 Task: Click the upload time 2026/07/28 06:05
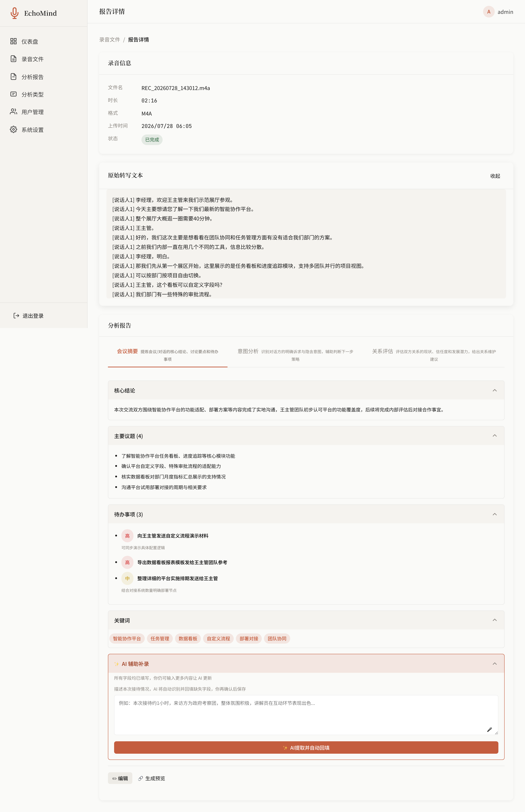[x=166, y=126]
